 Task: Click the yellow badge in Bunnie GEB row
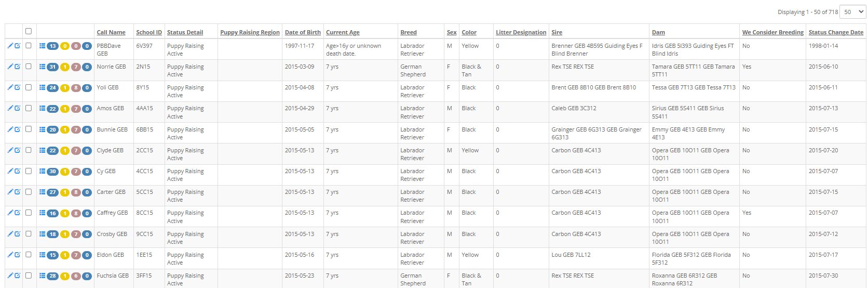tap(65, 130)
